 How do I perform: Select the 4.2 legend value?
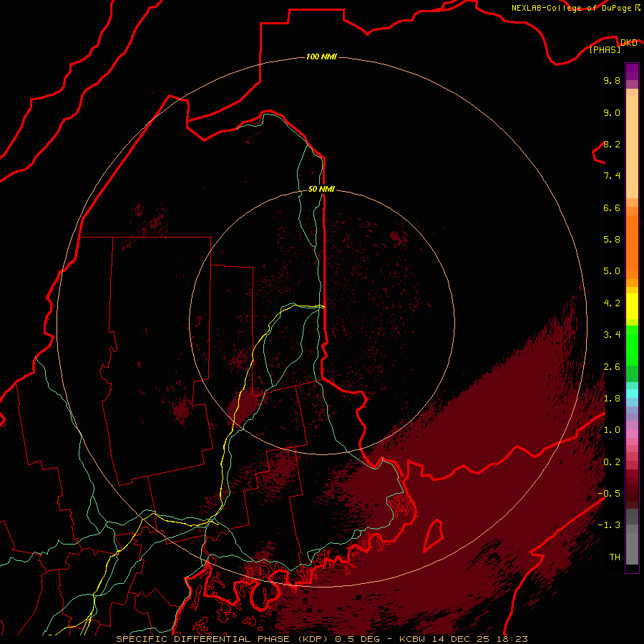click(612, 303)
